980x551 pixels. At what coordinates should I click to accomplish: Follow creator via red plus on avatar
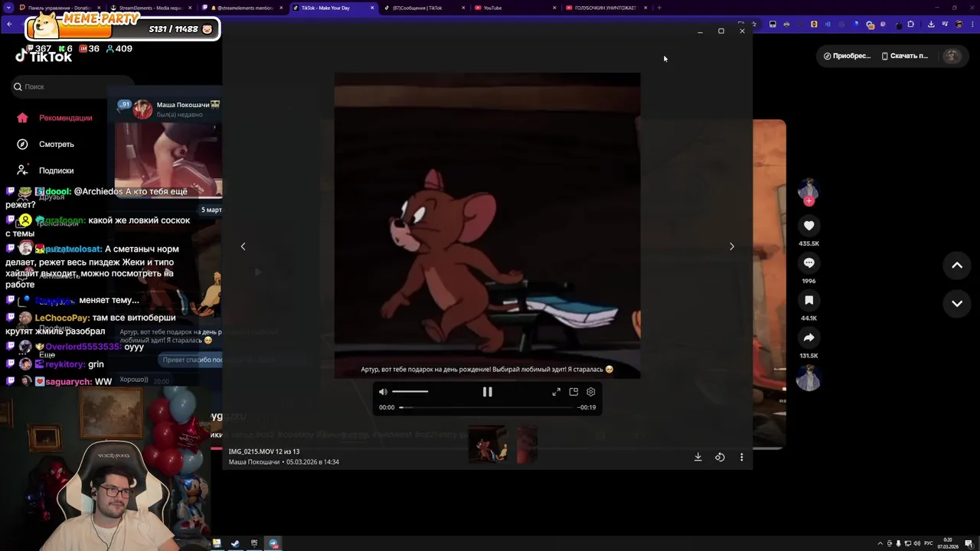click(808, 201)
